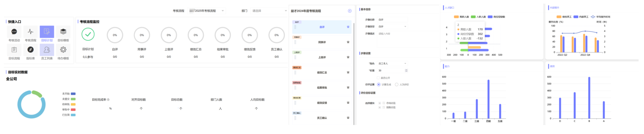
Task: Click the 步骤名称 input field
Action: [x=392, y=20]
